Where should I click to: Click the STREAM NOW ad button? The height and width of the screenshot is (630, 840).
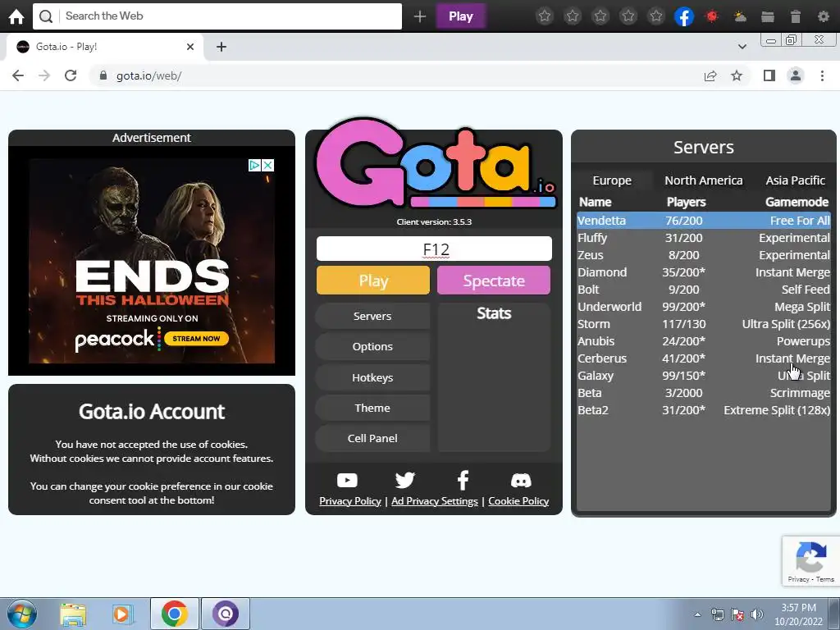(x=196, y=339)
